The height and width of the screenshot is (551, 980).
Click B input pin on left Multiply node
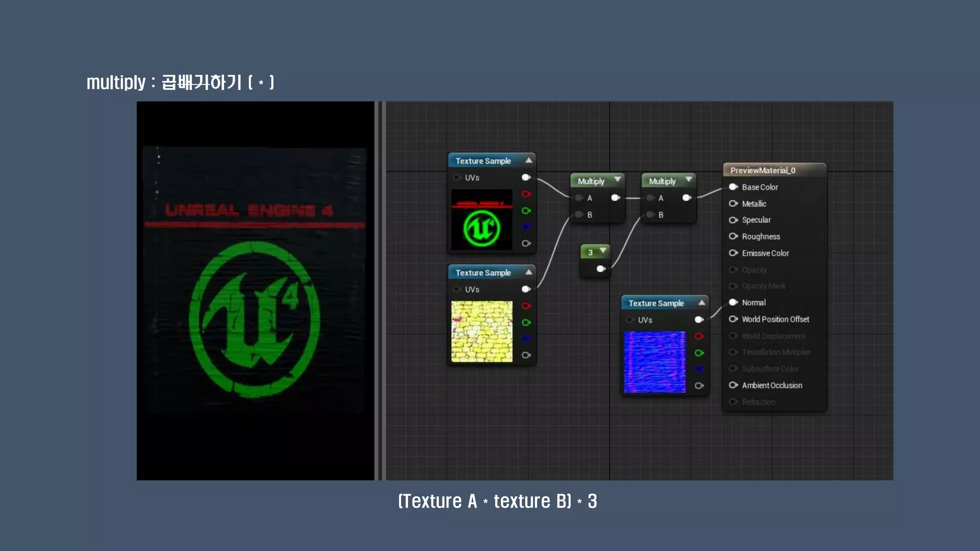[579, 214]
